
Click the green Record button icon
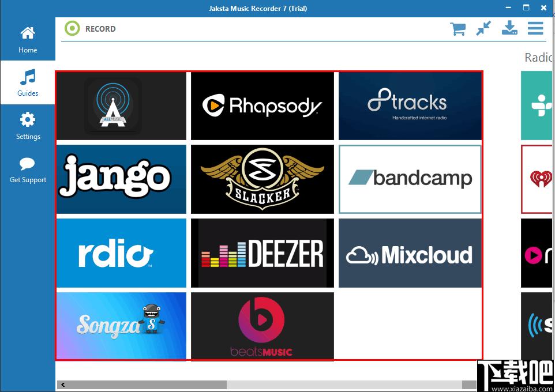72,28
